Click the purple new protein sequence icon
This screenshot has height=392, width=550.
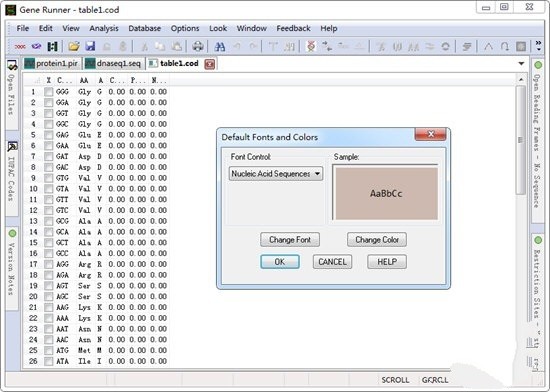click(x=36, y=46)
